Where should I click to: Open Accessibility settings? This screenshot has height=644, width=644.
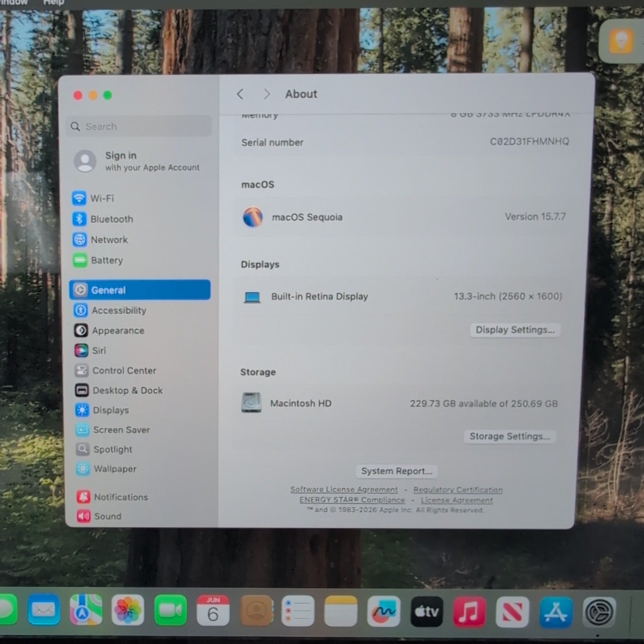click(110, 310)
